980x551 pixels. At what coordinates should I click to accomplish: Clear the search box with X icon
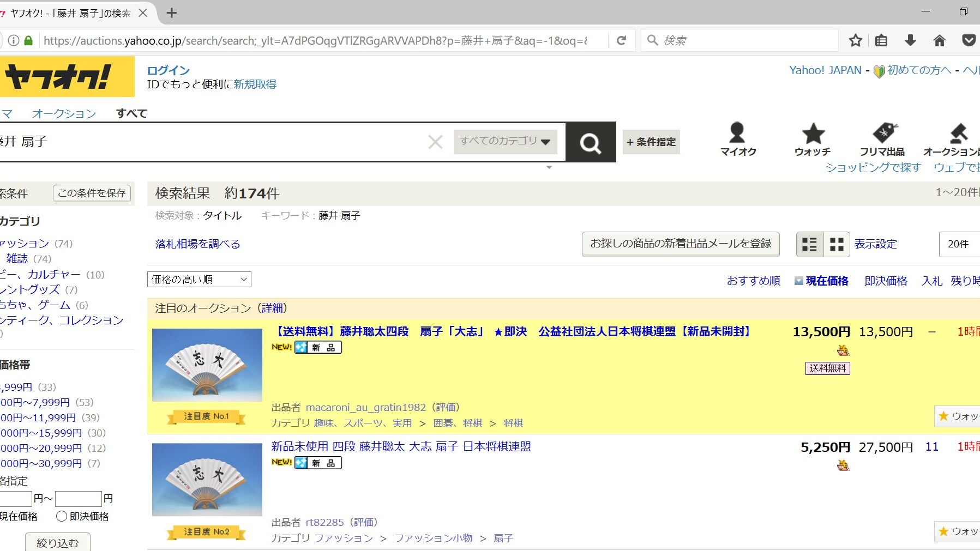coord(435,142)
